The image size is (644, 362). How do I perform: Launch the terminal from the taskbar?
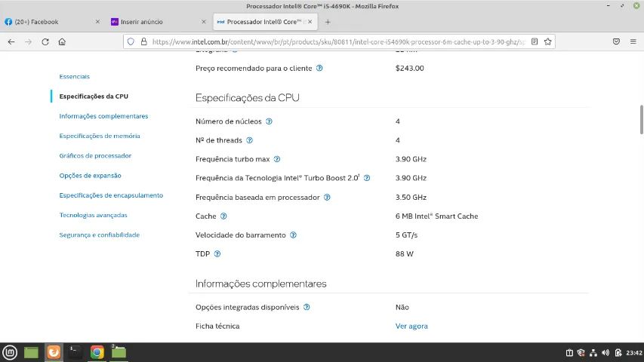click(75, 352)
